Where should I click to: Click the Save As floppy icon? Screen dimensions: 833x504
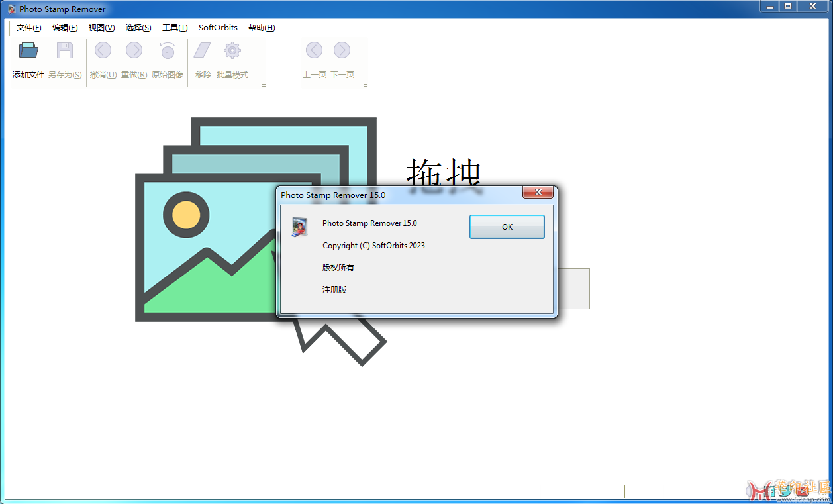pos(65,50)
